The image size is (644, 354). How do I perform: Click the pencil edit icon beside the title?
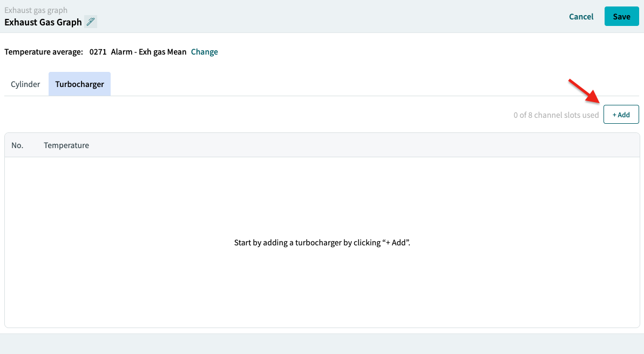[x=91, y=22]
